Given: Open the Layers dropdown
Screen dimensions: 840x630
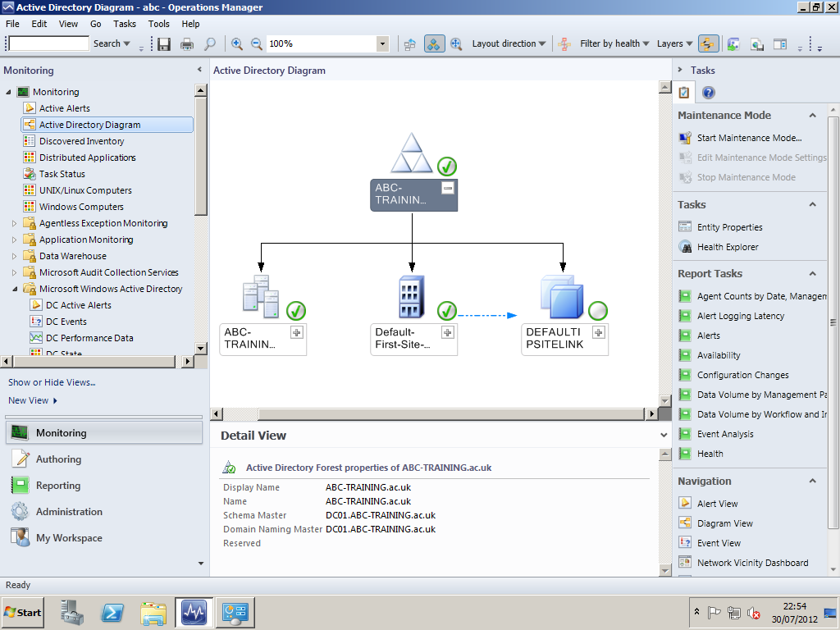Looking at the screenshot, I should coord(674,44).
